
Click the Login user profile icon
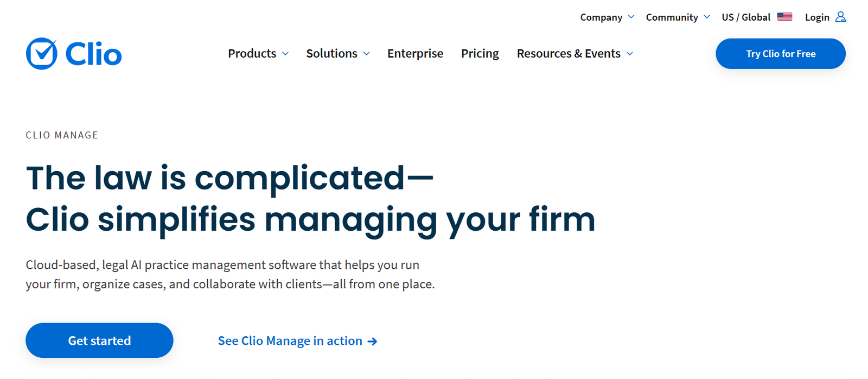[x=840, y=17]
